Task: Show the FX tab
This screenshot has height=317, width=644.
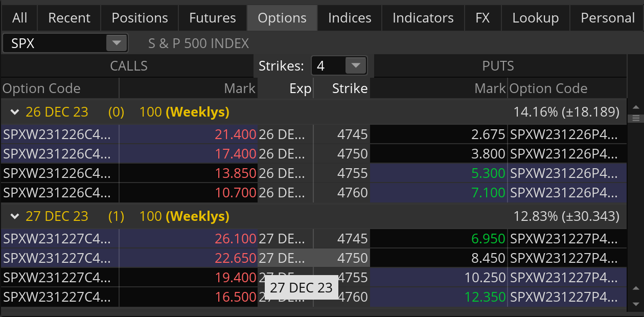Action: (x=482, y=18)
